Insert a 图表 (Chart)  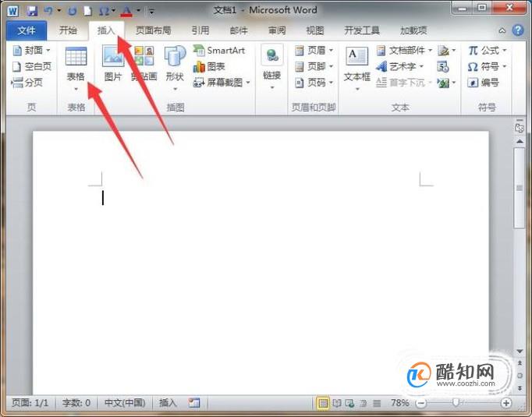(209, 66)
